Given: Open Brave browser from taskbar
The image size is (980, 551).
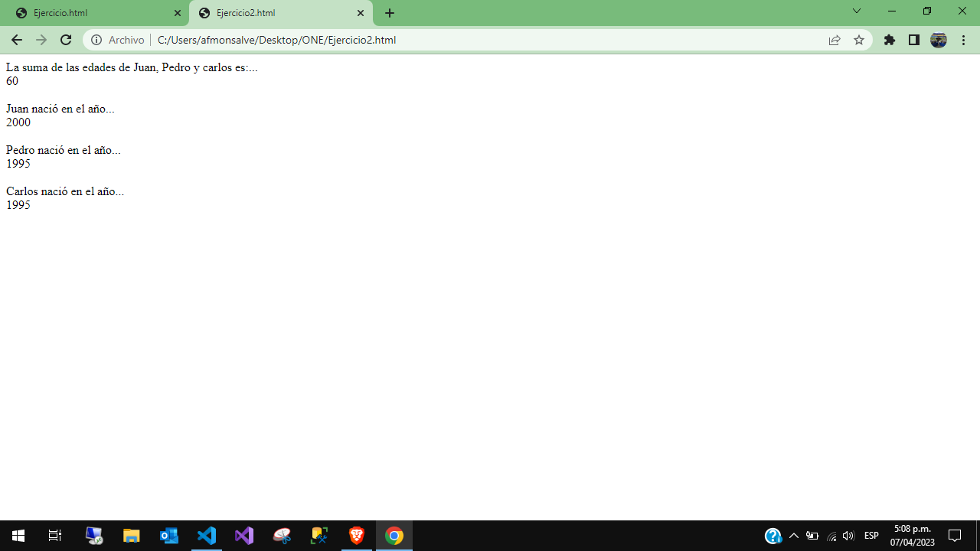Looking at the screenshot, I should [x=357, y=536].
